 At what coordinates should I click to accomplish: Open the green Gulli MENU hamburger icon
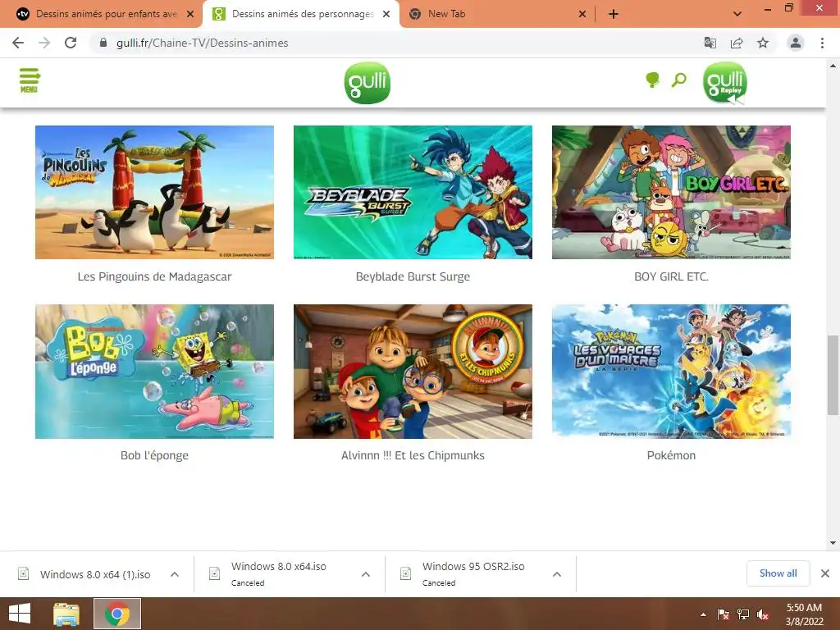pos(30,80)
